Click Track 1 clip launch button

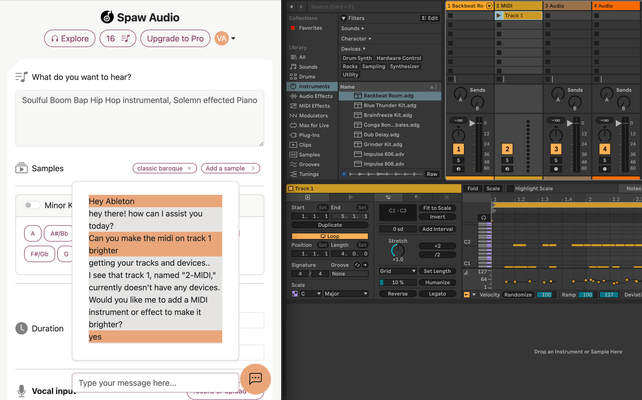tap(501, 16)
